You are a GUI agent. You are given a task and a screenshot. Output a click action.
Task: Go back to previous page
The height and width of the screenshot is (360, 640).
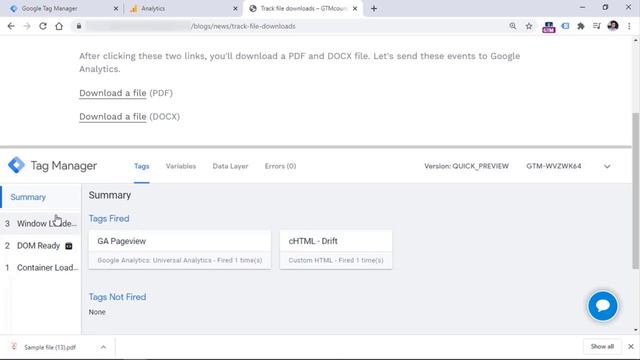[x=11, y=26]
